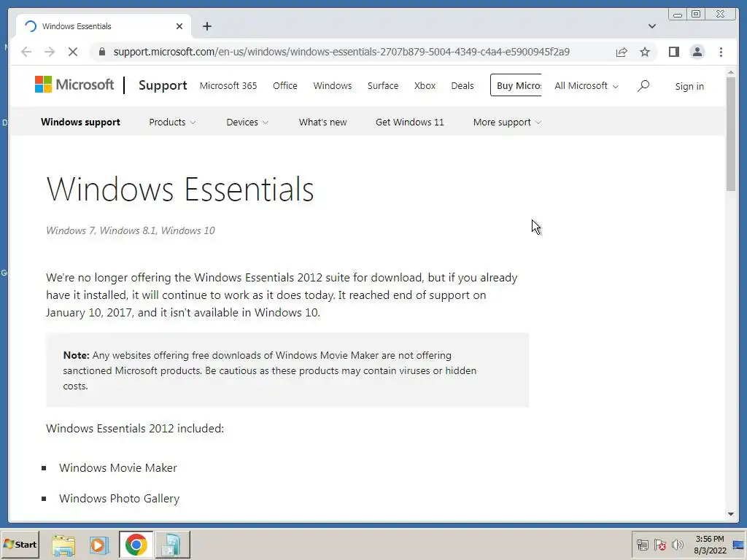Open Xbox from the header
Viewport: 747px width, 560px height.
click(x=425, y=86)
